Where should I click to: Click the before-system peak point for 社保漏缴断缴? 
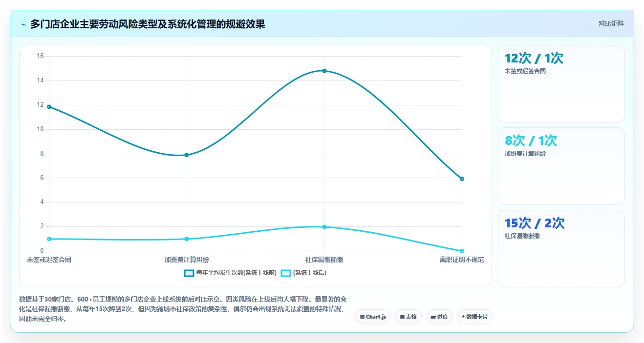(x=324, y=71)
